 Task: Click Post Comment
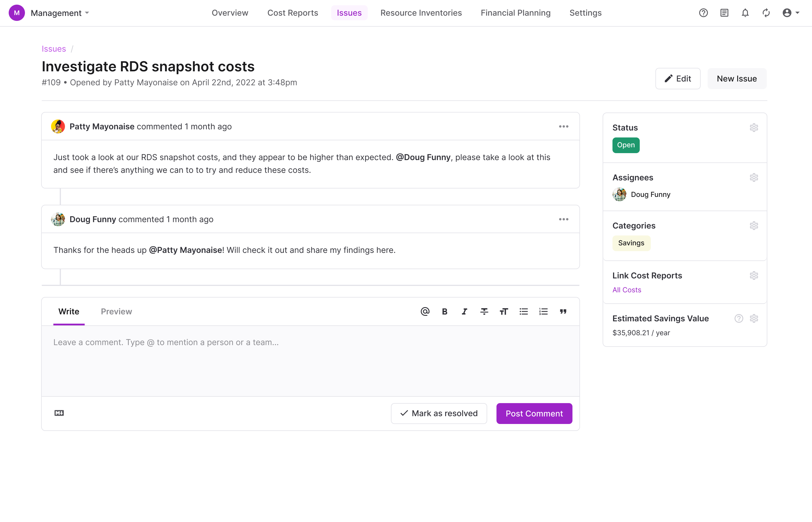534,414
